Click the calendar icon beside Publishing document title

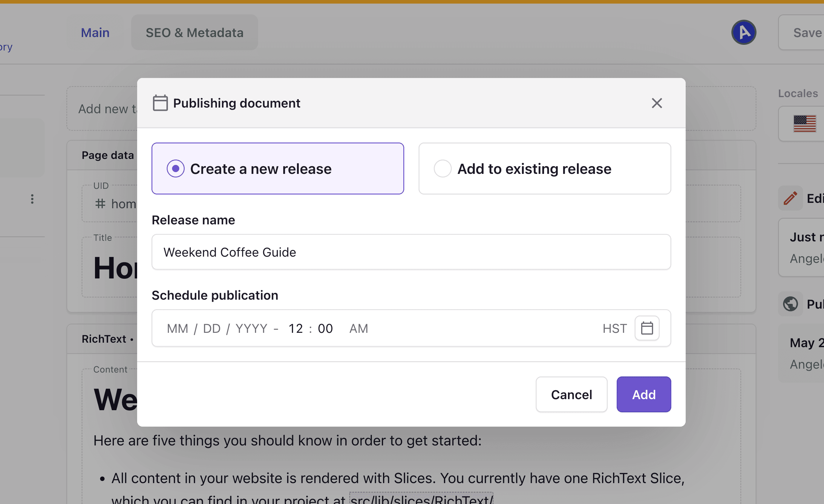pos(160,103)
